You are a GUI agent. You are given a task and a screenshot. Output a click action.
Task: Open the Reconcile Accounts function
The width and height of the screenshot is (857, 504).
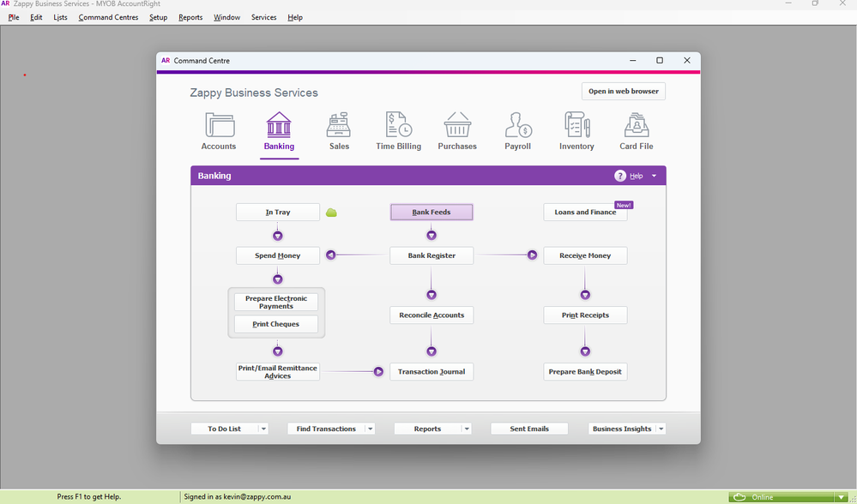(x=432, y=315)
